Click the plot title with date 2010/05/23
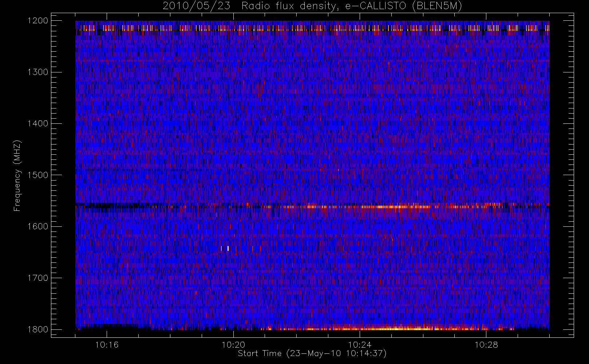 pyautogui.click(x=312, y=6)
